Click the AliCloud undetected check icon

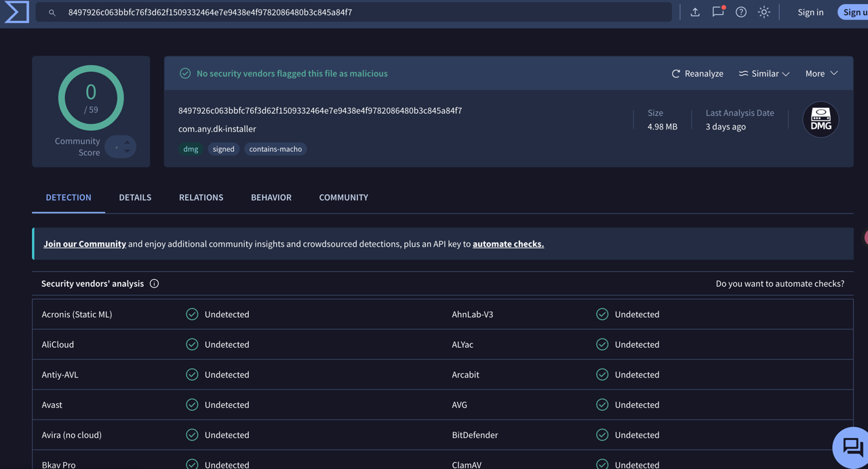tap(192, 344)
